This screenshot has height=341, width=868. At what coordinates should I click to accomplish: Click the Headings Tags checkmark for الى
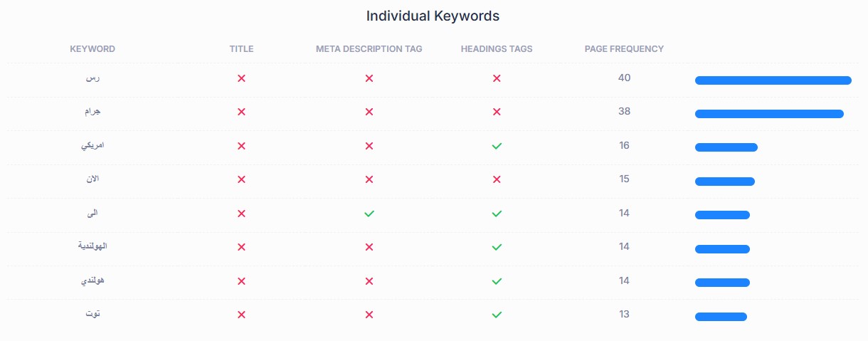point(497,214)
